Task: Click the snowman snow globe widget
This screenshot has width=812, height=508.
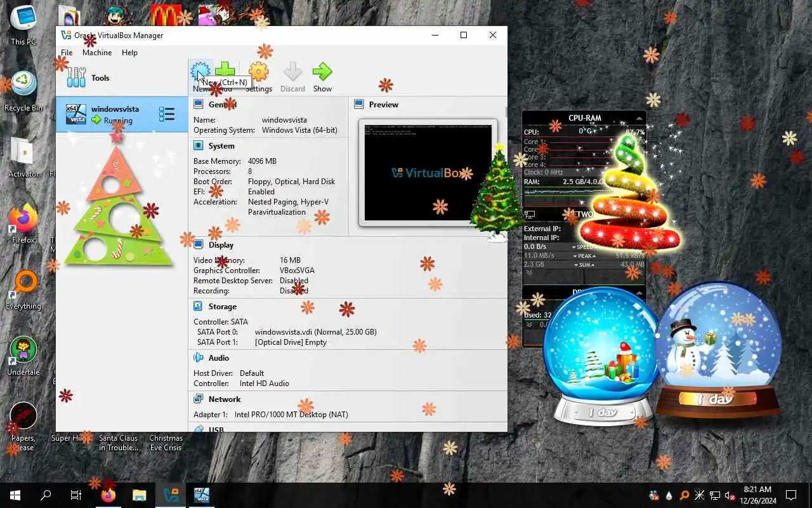Action: (x=717, y=353)
